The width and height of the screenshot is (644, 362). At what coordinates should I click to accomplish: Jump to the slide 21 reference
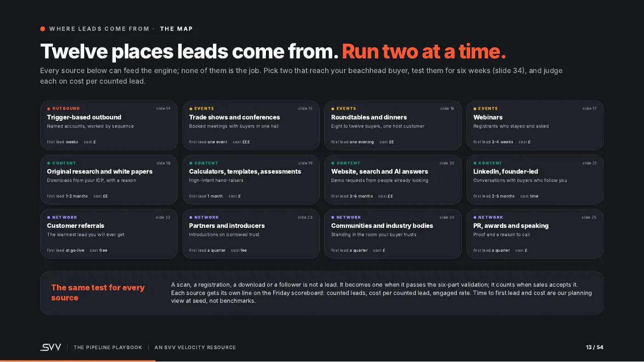pos(590,163)
